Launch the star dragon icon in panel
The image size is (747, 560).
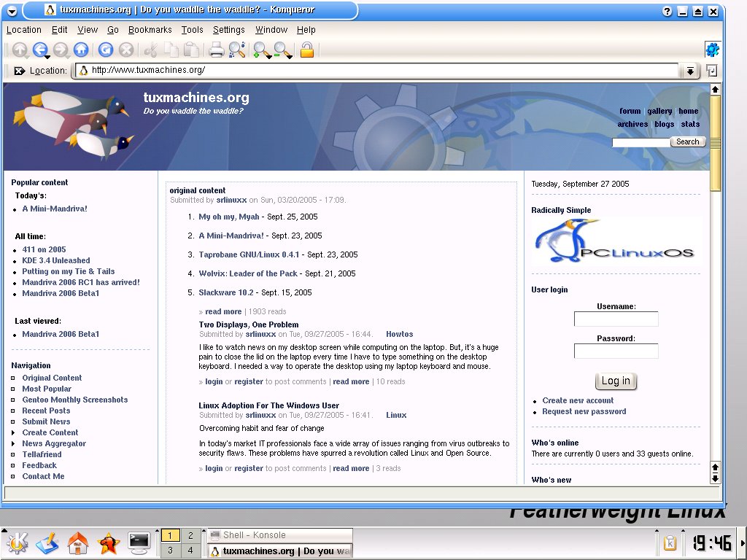(x=108, y=542)
